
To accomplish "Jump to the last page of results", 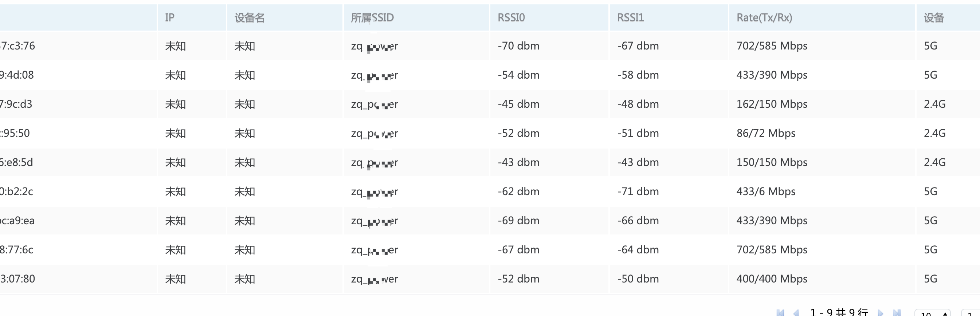I will point(897,313).
